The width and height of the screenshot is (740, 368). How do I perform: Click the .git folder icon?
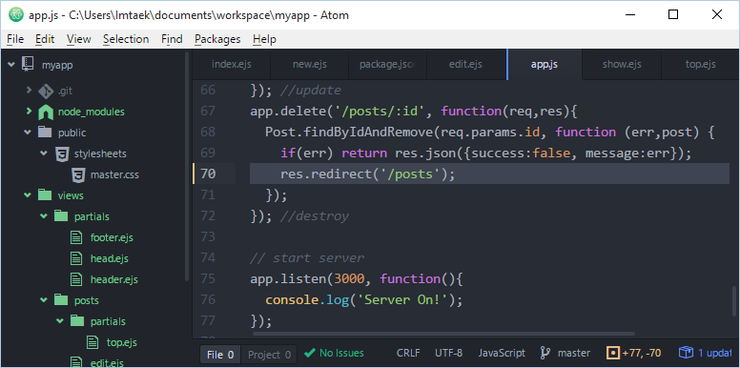(46, 91)
